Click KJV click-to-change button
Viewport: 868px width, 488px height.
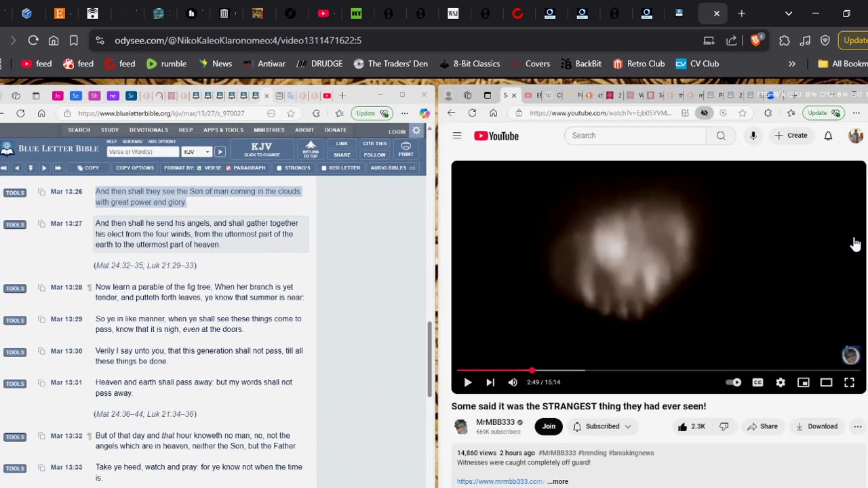pyautogui.click(x=261, y=149)
